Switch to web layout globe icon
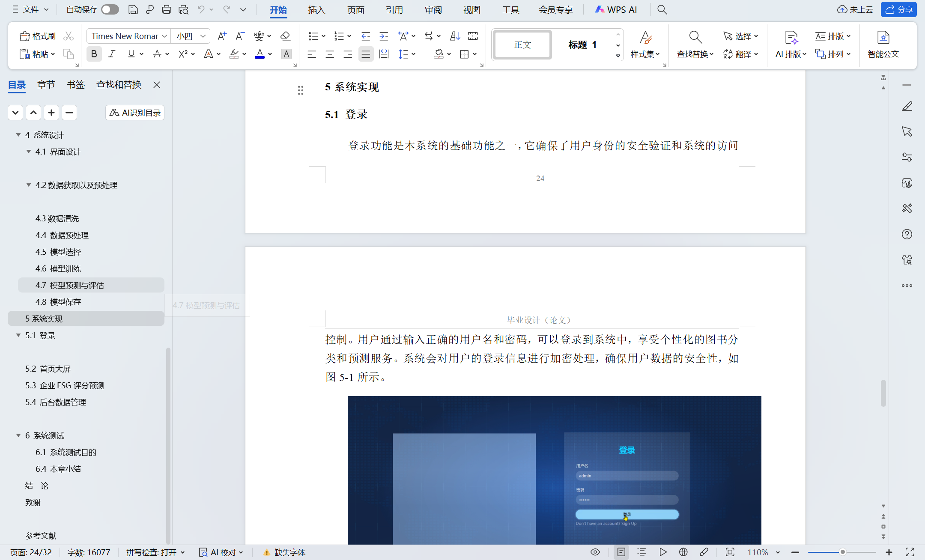Image resolution: width=925 pixels, height=560 pixels. (683, 552)
